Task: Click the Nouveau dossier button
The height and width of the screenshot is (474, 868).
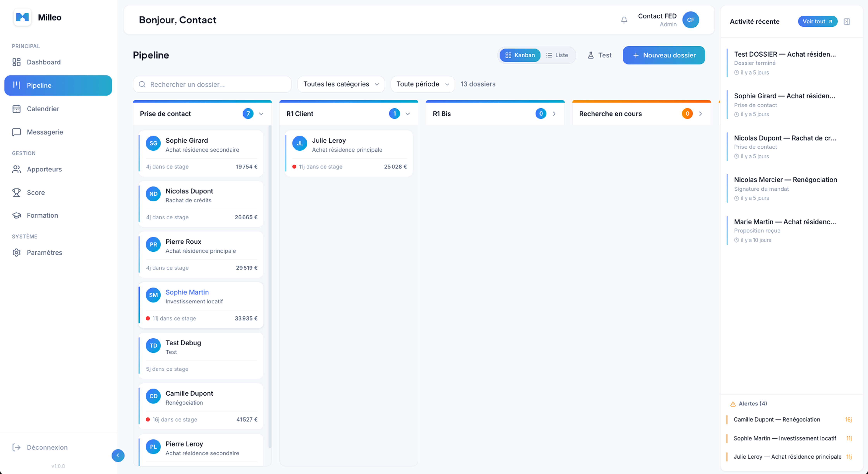Action: (663, 55)
